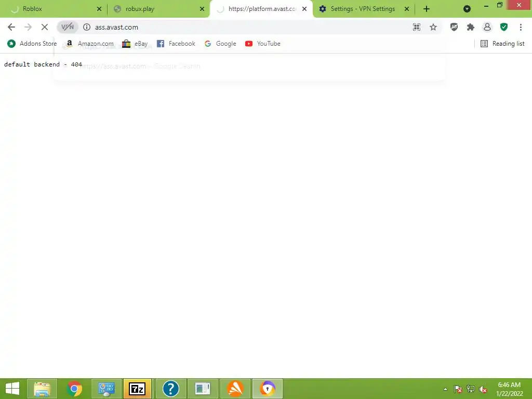Open the YouTube bookmark

(262, 44)
